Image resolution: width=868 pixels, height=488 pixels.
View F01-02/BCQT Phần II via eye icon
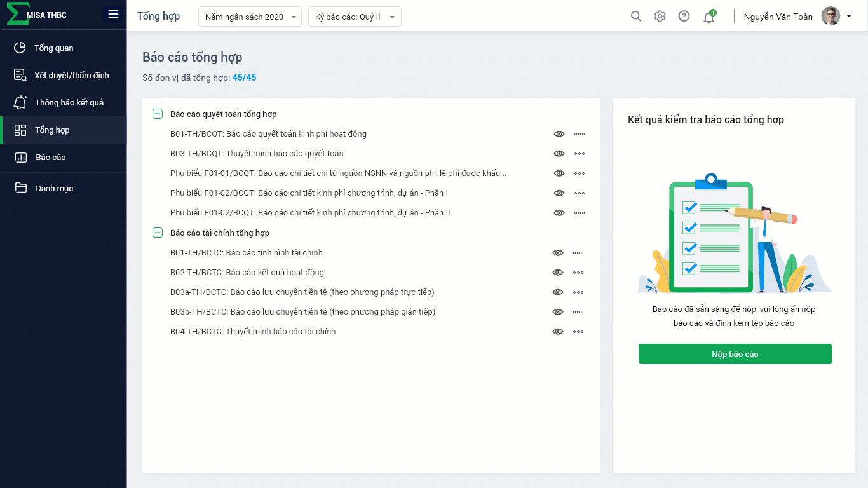[x=559, y=213]
